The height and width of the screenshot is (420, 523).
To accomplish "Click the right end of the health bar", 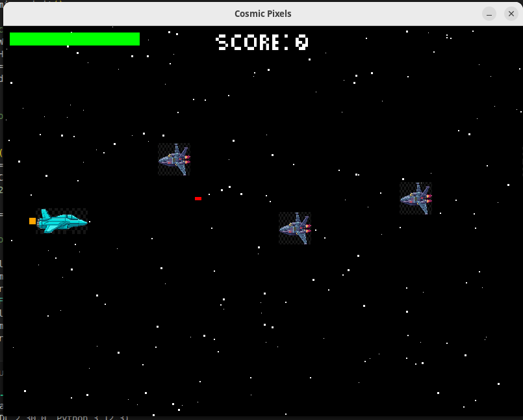I will point(137,39).
